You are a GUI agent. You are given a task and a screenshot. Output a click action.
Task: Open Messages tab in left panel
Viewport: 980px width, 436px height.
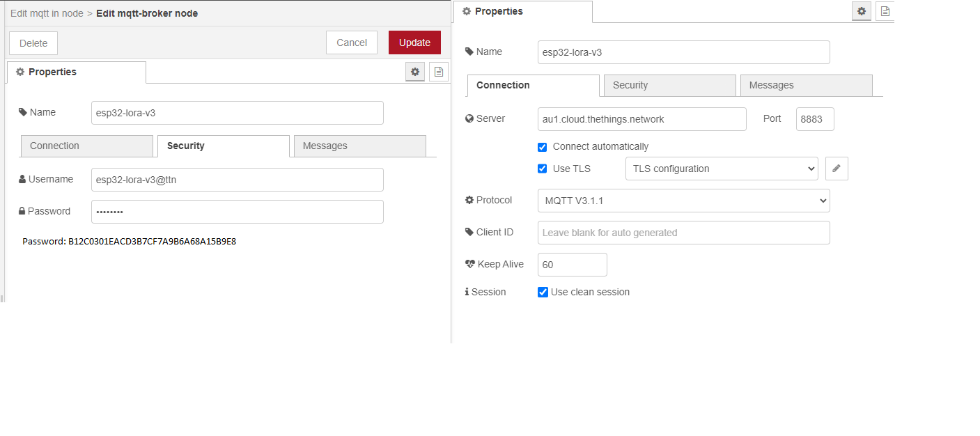pos(359,146)
